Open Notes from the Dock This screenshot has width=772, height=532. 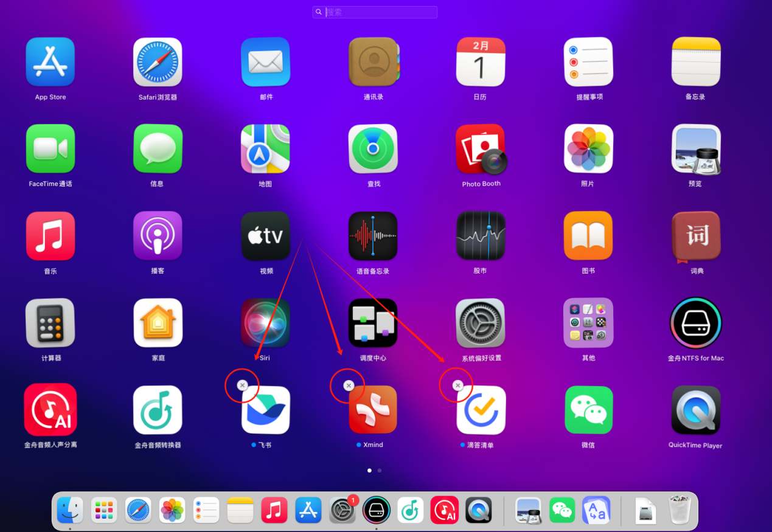tap(240, 510)
